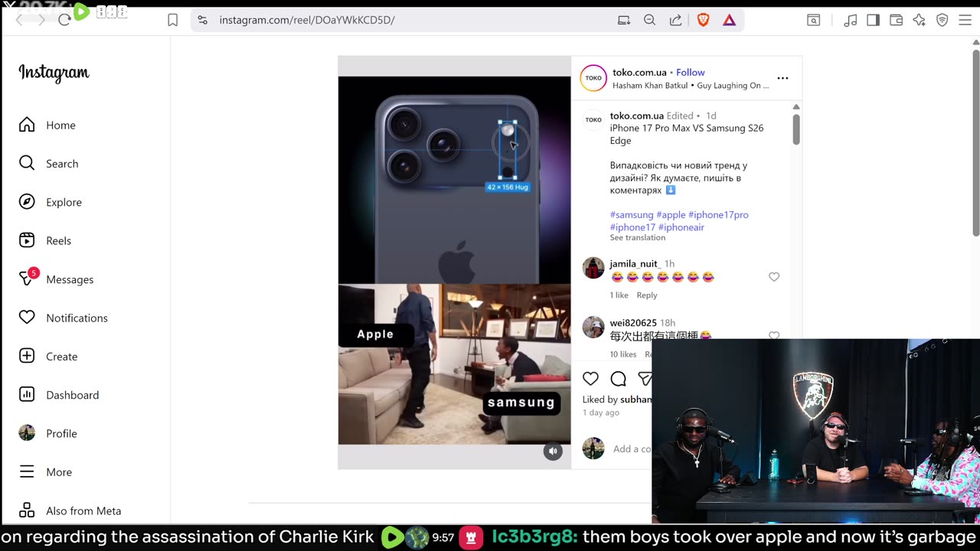
Task: Open Leo AI sparkle icon
Action: click(x=919, y=21)
